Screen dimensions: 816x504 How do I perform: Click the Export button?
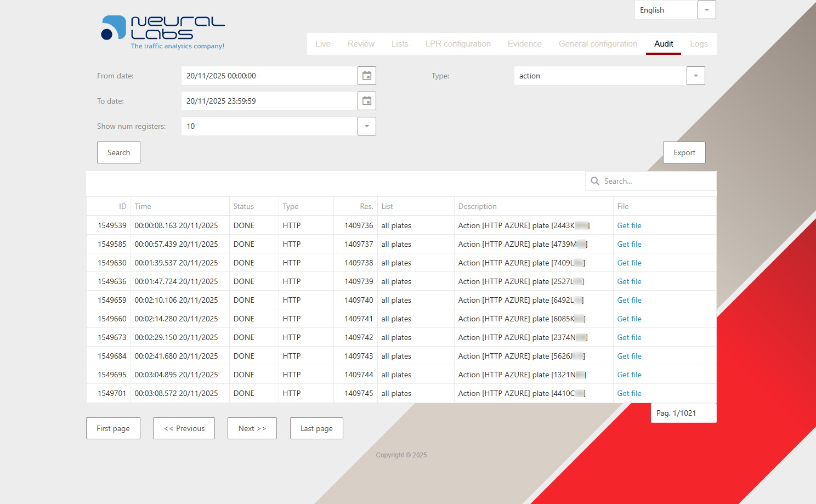[x=684, y=152]
